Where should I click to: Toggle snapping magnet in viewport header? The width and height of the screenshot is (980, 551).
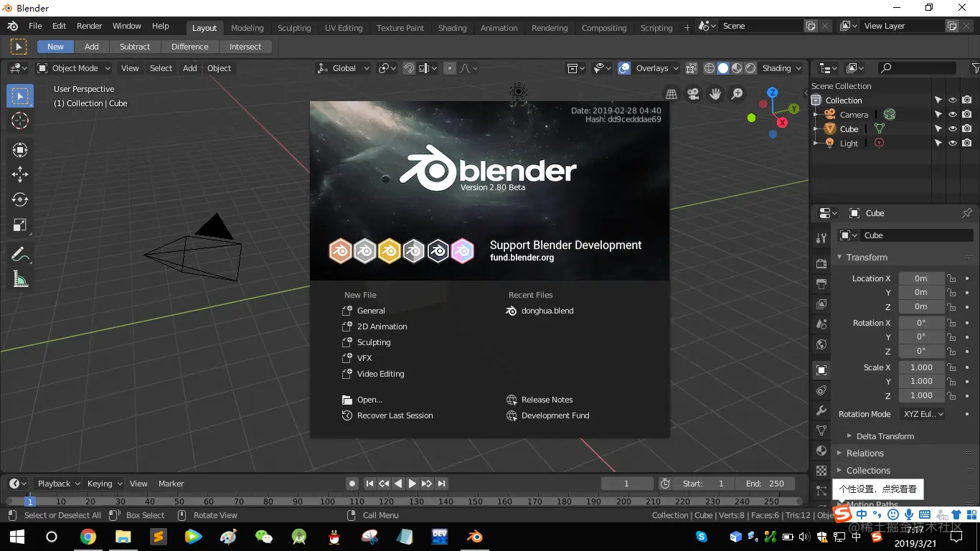coord(409,68)
